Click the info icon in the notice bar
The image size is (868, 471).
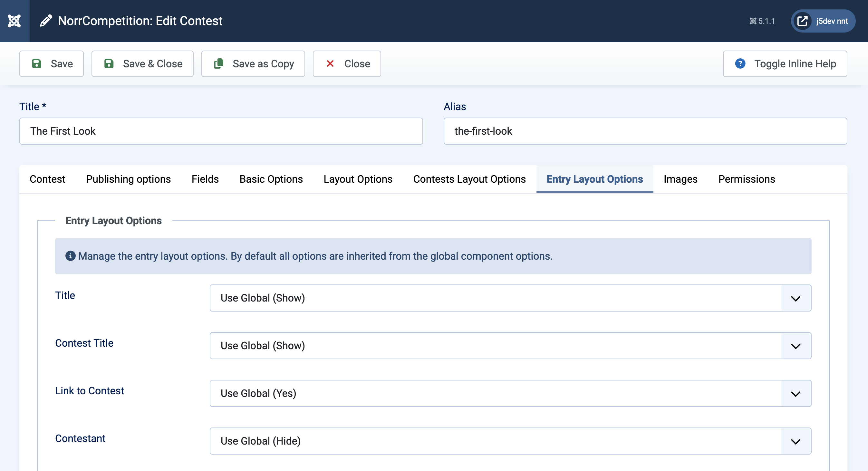70,256
